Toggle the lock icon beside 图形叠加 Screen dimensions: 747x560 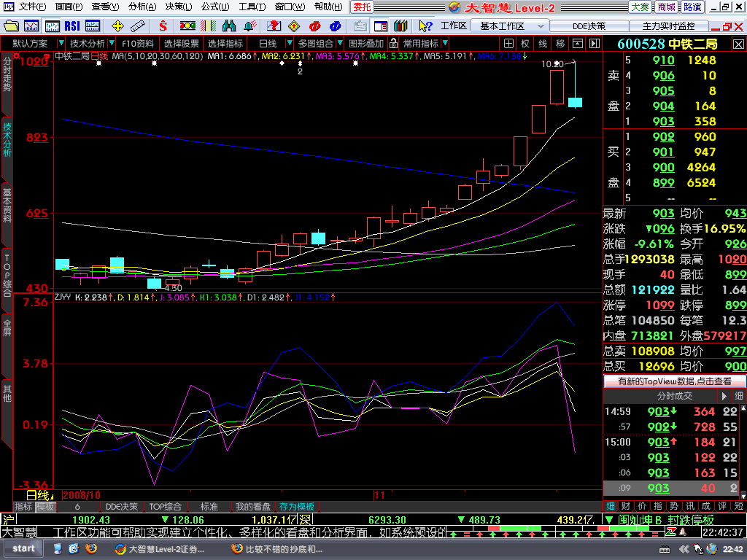393,44
